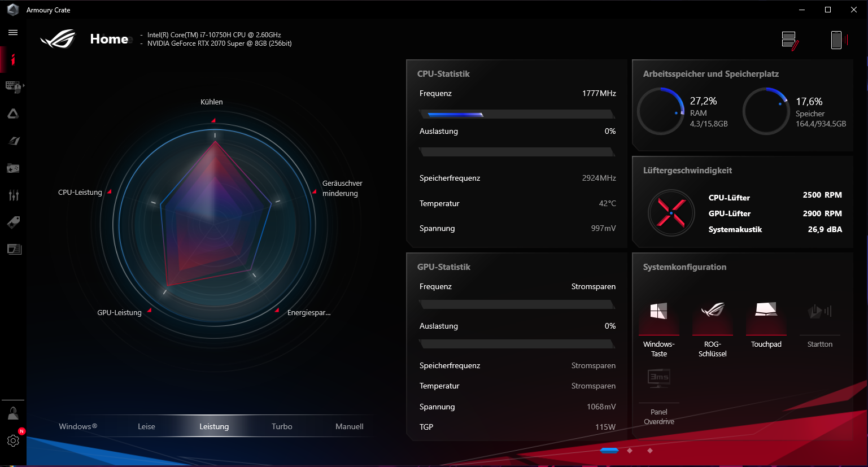Toggle the Panel Overdrive setting
This screenshot has width=868, height=467.
(x=658, y=396)
